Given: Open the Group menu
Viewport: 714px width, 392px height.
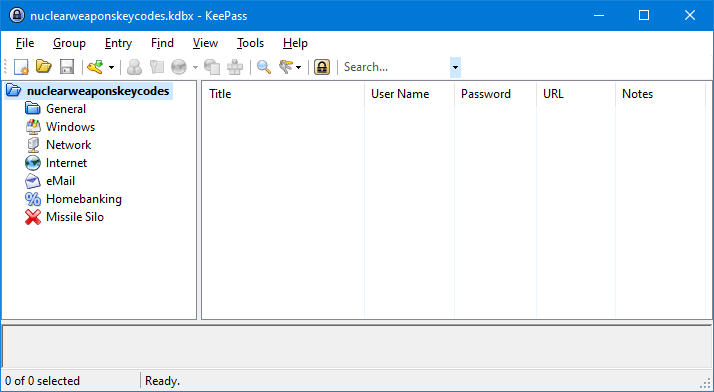Looking at the screenshot, I should (69, 43).
